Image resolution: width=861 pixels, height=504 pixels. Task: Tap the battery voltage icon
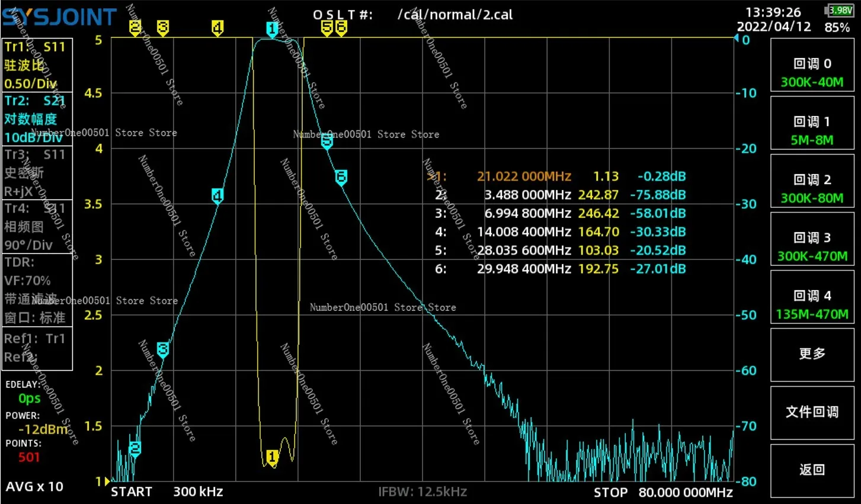click(x=839, y=10)
